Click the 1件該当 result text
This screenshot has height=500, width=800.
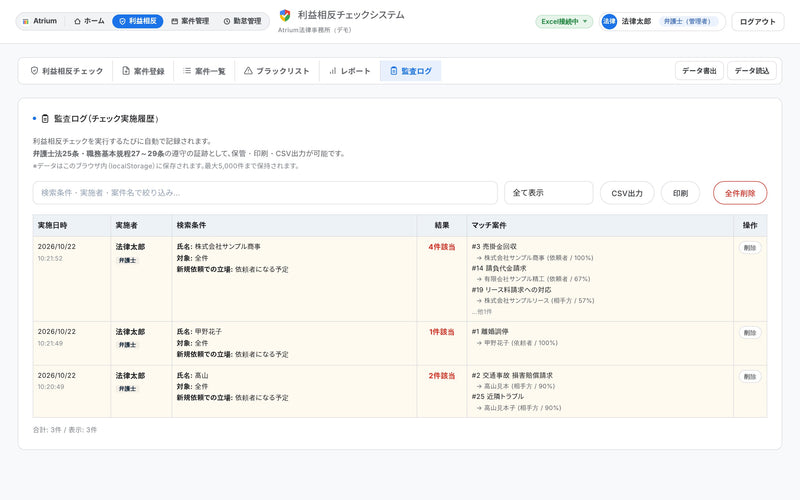click(441, 332)
